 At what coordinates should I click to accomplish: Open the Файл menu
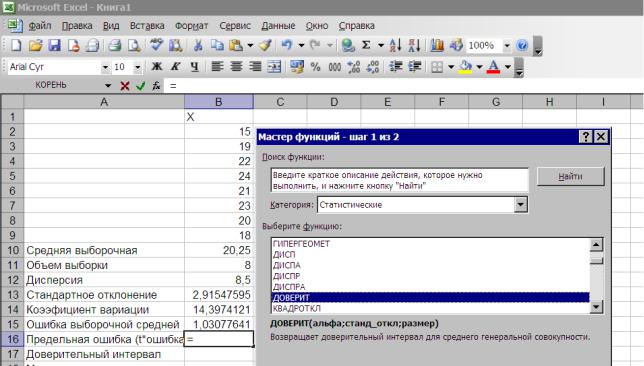pyautogui.click(x=40, y=25)
